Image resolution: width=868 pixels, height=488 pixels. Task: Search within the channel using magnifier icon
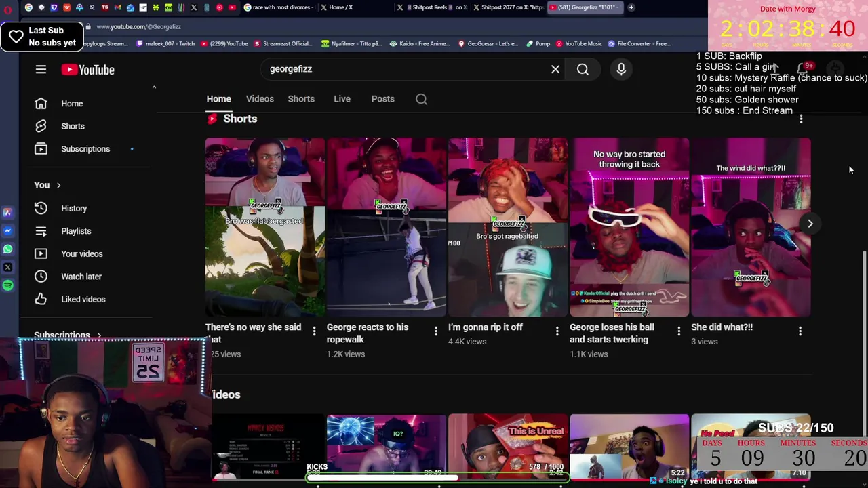point(421,99)
